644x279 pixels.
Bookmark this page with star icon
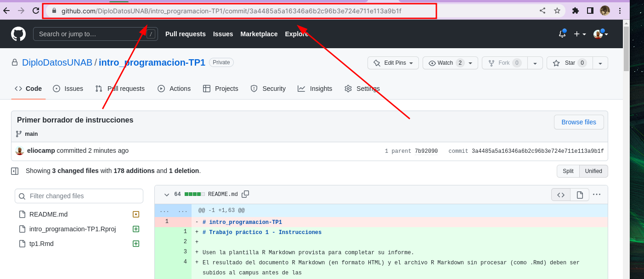pos(557,11)
